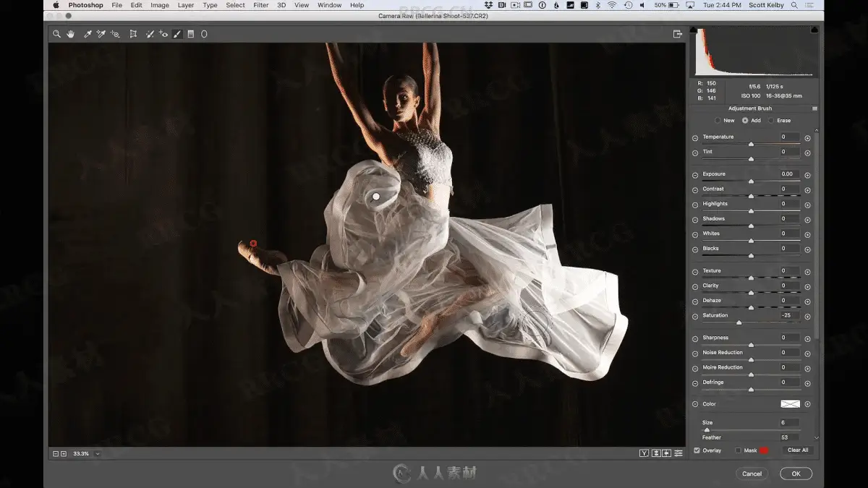Viewport: 868px width, 488px height.
Task: Select the Zoom tool in Camera Raw toolbar
Action: [x=56, y=34]
